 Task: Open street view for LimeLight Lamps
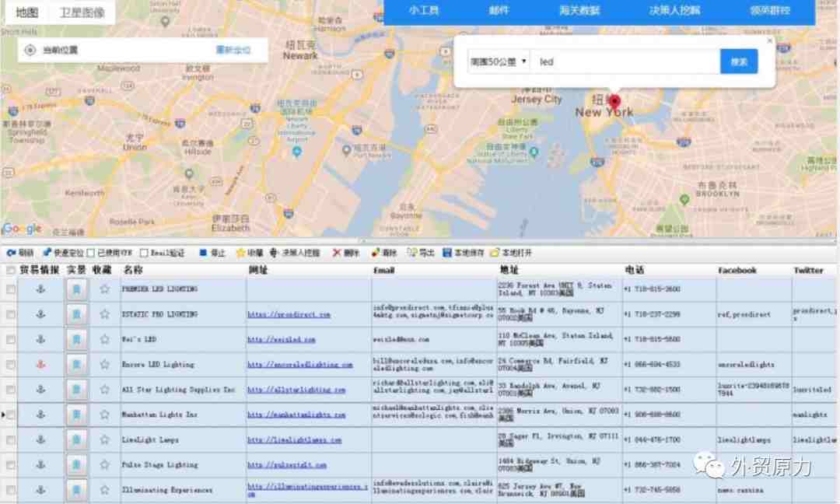[x=76, y=439]
